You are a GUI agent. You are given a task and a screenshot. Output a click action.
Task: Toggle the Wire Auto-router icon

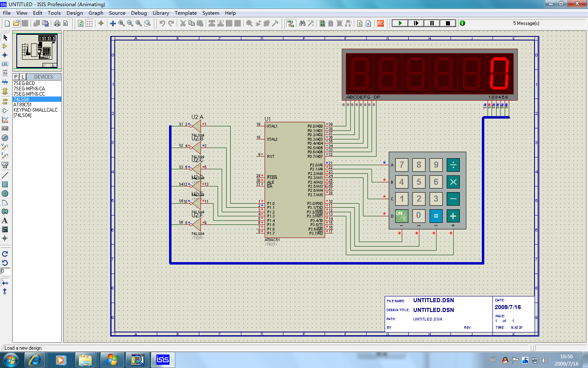pos(290,23)
